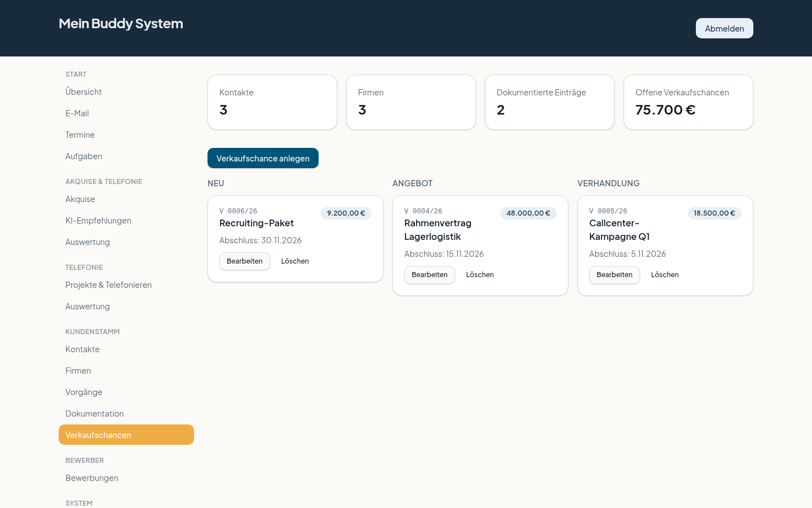The image size is (812, 508).
Task: Delete the Callcenter-Kampagne Q1 opportunity
Action: (665, 275)
